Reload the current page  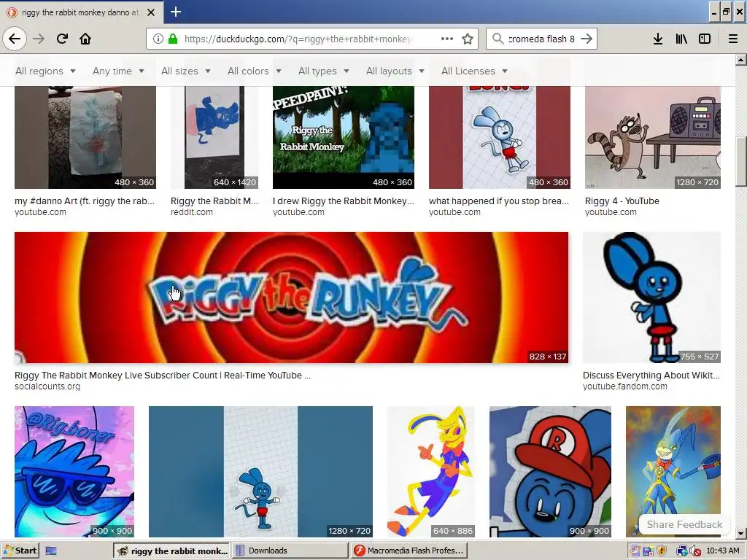coord(62,39)
